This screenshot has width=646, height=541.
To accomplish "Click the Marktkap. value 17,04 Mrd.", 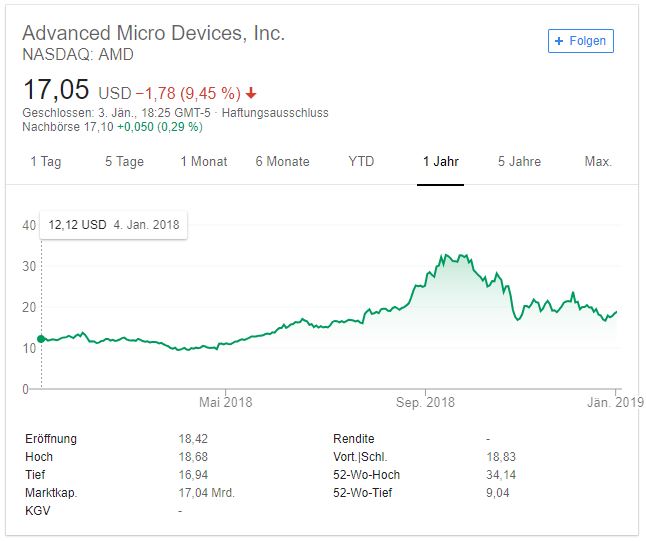I will coord(206,492).
